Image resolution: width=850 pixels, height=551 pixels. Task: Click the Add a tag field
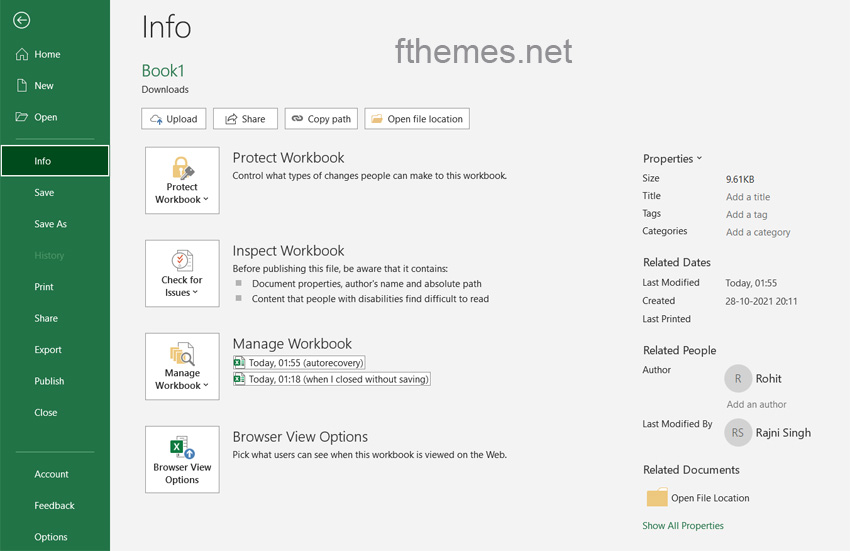[746, 215]
